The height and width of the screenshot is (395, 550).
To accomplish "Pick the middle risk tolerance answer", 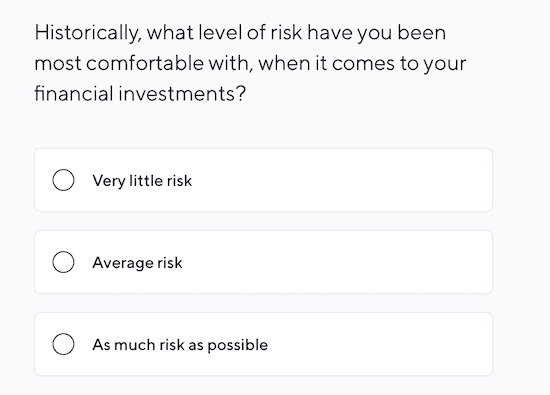I will pos(263,262).
